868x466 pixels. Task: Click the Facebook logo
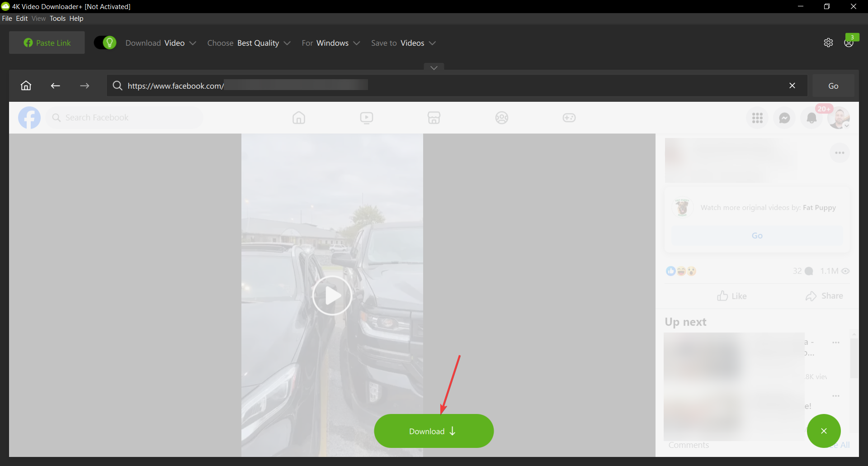point(29,118)
